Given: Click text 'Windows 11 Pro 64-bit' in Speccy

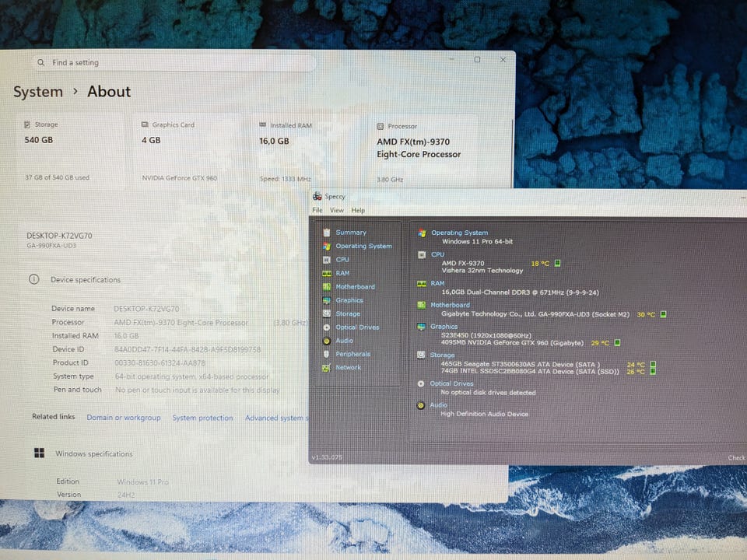Looking at the screenshot, I should 477,241.
